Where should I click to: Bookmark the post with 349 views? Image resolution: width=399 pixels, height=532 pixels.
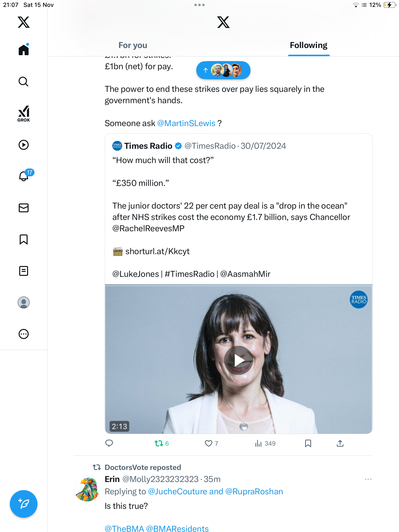point(308,443)
